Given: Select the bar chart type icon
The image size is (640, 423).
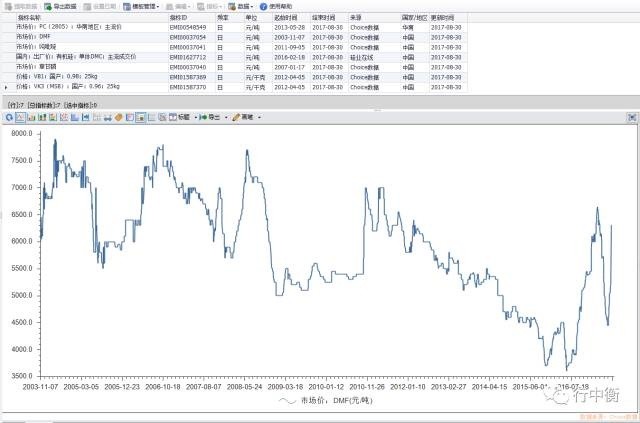Looking at the screenshot, I should pyautogui.click(x=31, y=118).
